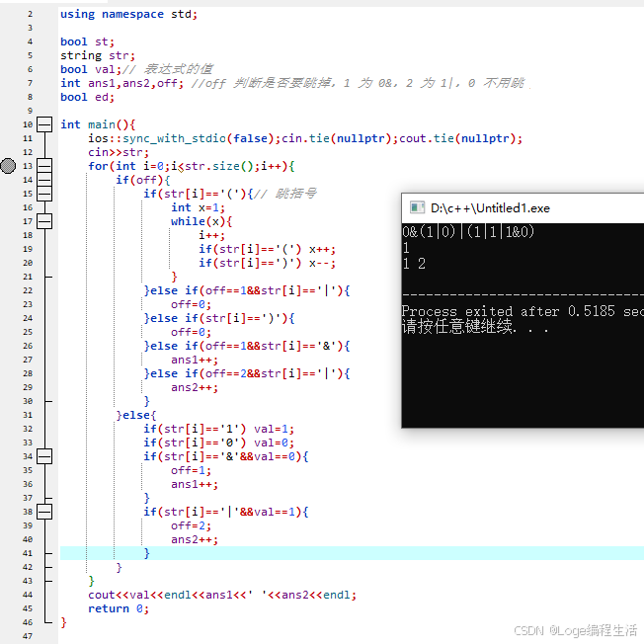
Task: Click the for loop header on line 13
Action: [x=191, y=166]
